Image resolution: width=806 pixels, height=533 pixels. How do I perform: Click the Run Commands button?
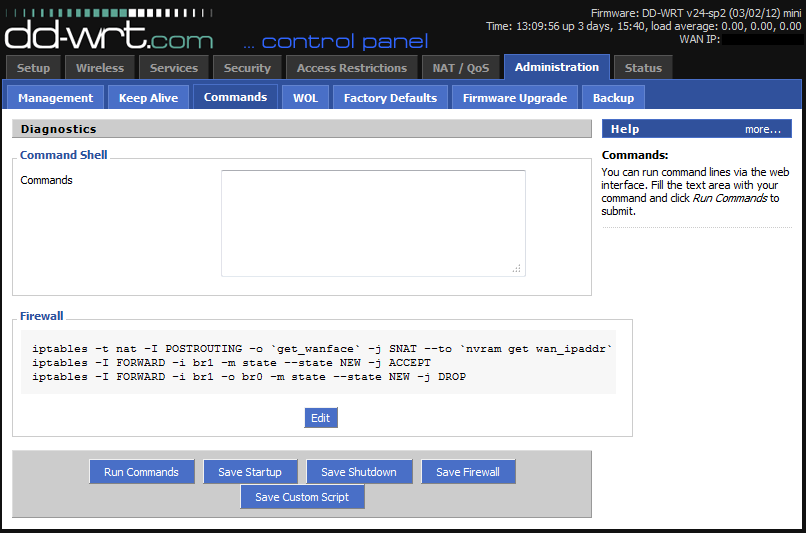point(141,472)
